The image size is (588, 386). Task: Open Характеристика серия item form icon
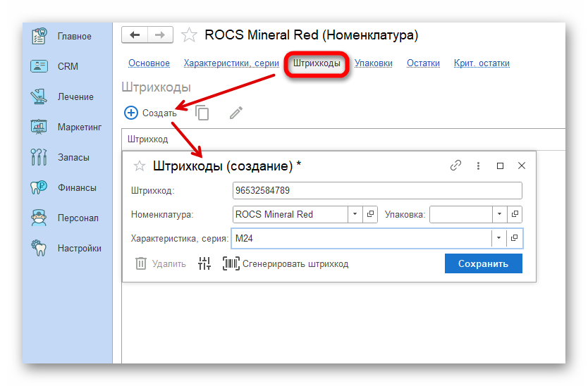515,238
